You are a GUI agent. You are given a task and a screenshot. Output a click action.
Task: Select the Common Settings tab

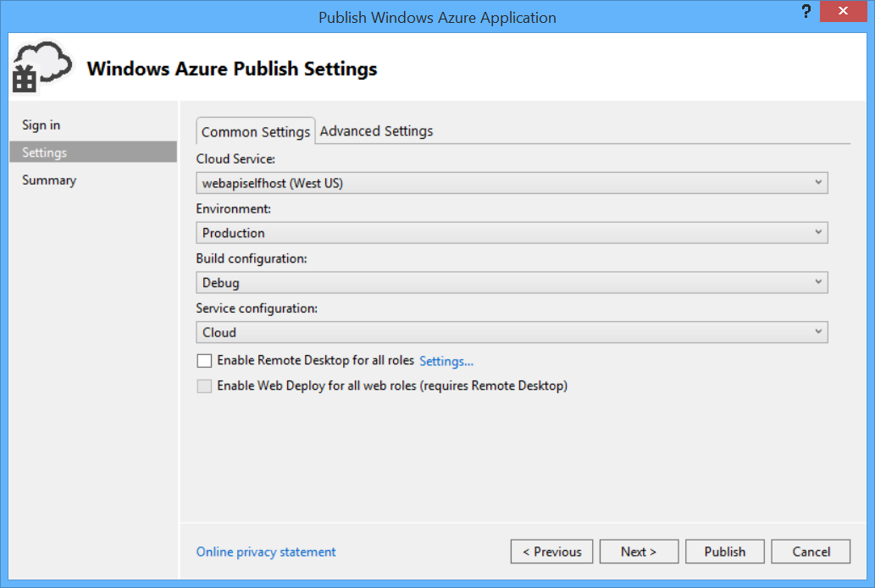pyautogui.click(x=255, y=131)
